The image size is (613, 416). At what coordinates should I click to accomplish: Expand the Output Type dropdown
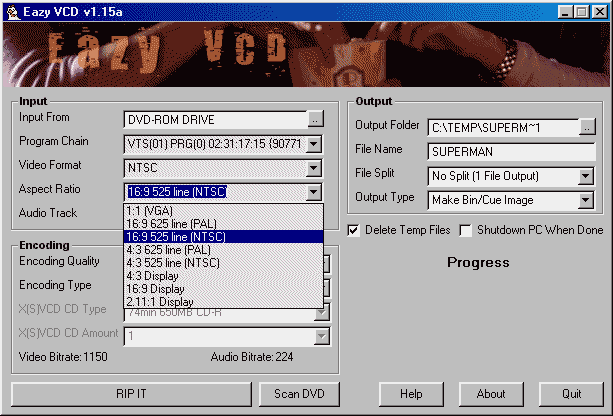click(586, 198)
